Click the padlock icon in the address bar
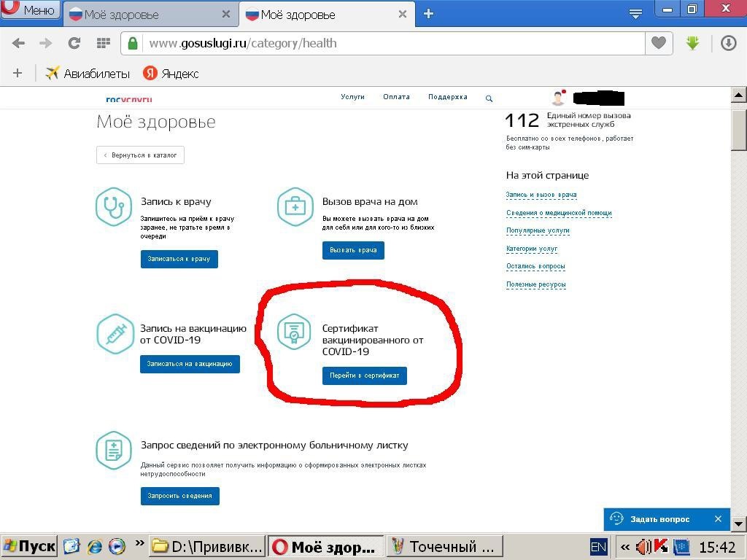This screenshot has width=747, height=560. pyautogui.click(x=132, y=42)
